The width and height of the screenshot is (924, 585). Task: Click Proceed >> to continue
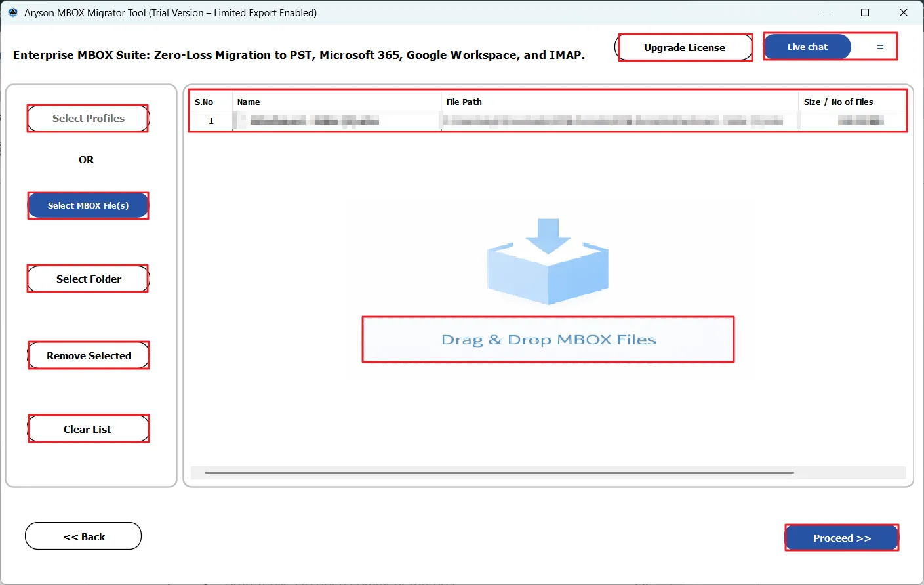point(841,538)
